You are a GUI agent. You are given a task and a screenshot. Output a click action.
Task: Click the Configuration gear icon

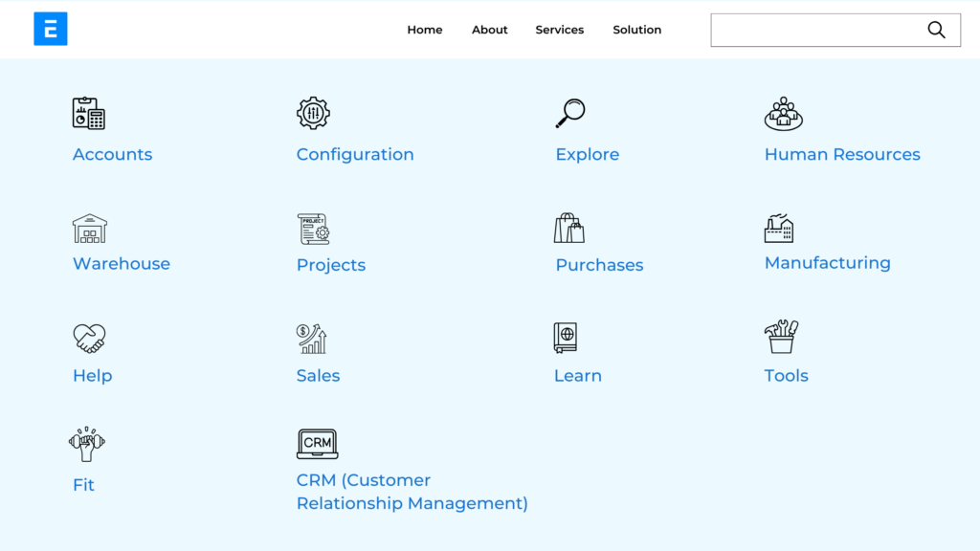tap(314, 112)
